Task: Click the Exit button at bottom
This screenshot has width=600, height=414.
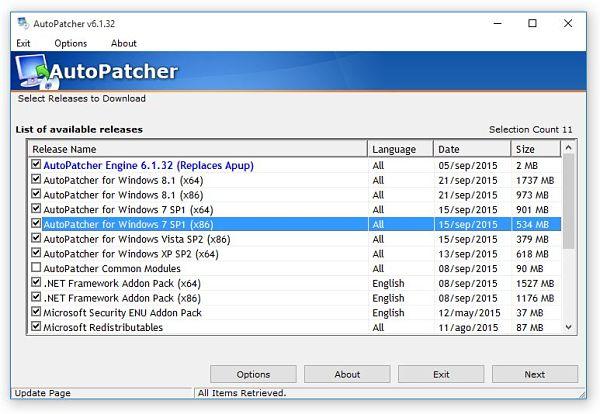Action: click(x=441, y=374)
